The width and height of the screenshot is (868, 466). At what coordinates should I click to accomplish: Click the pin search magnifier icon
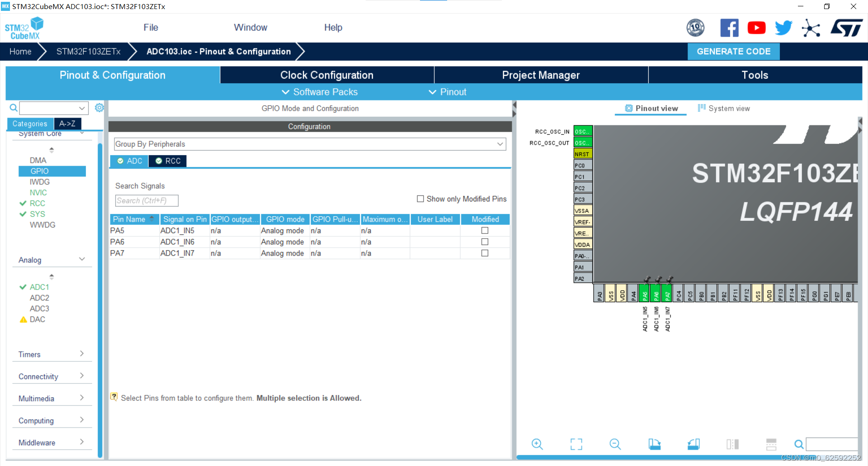tap(799, 444)
